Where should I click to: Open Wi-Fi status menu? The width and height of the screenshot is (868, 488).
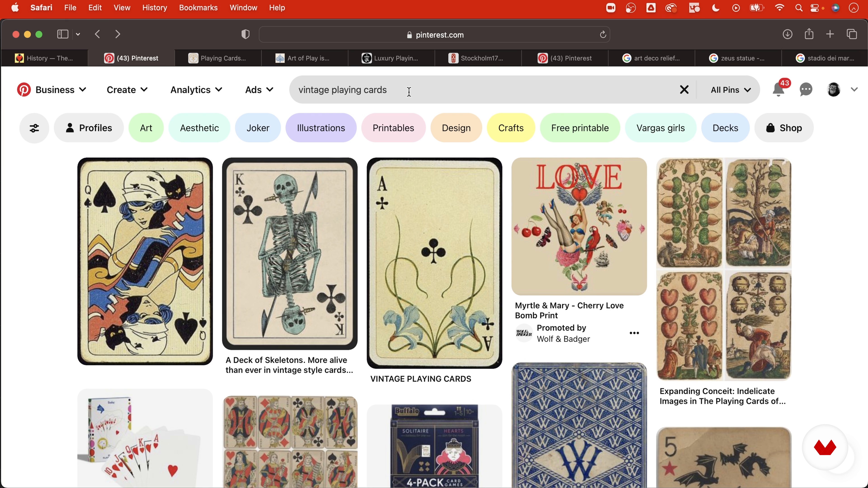point(779,8)
